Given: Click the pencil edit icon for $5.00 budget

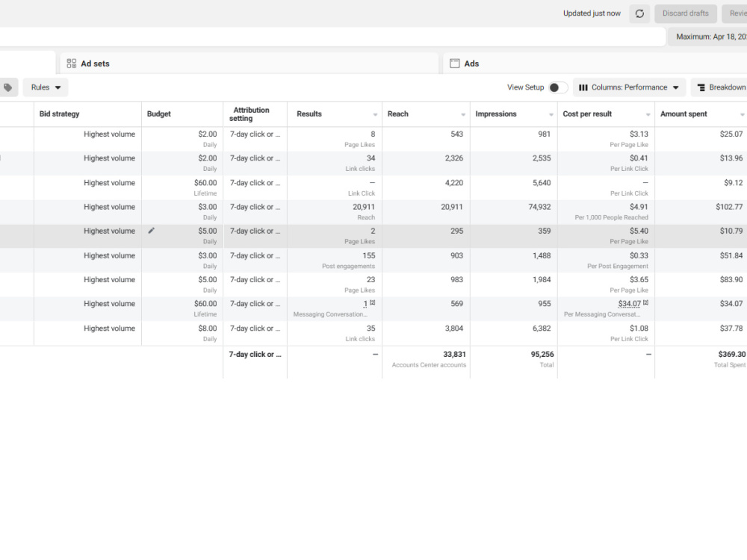Looking at the screenshot, I should coord(151,231).
